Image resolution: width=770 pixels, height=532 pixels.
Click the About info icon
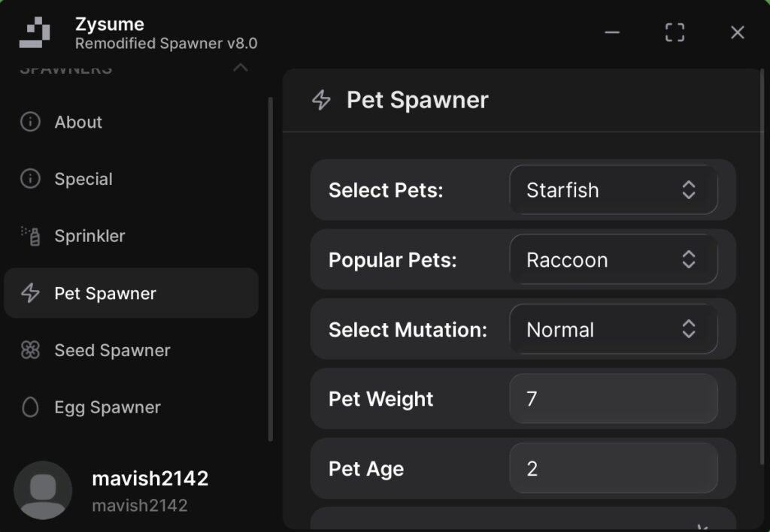[x=30, y=122]
